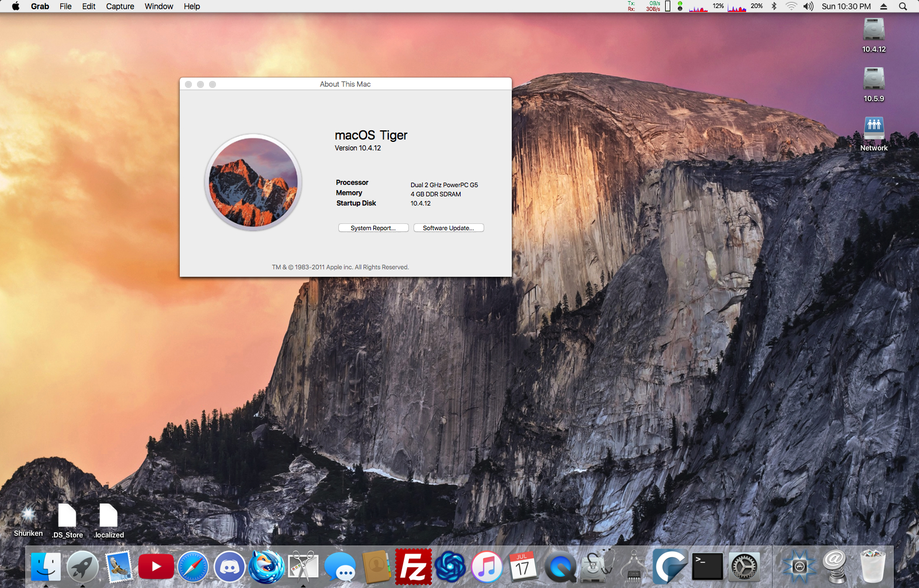This screenshot has width=919, height=588.
Task: Click the Software Update... button
Action: [449, 228]
